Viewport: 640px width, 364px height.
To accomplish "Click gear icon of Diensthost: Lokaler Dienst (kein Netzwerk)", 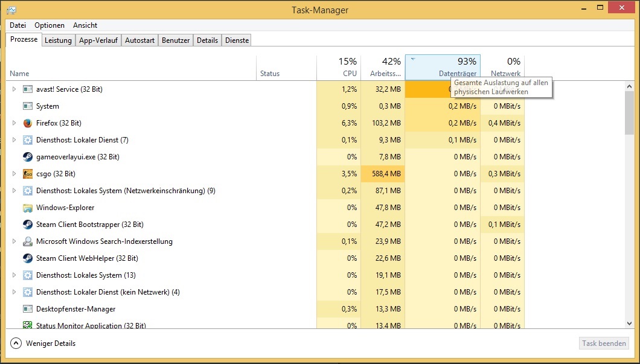I will point(27,292).
